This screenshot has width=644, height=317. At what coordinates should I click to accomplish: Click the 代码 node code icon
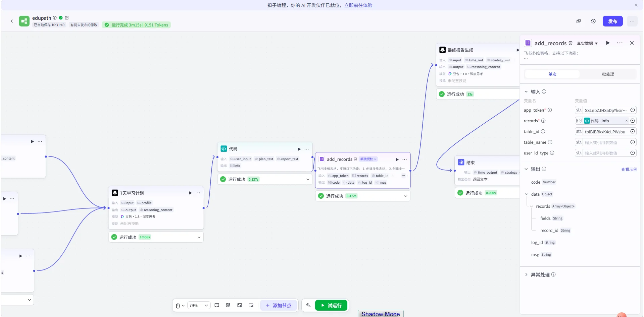tap(224, 149)
